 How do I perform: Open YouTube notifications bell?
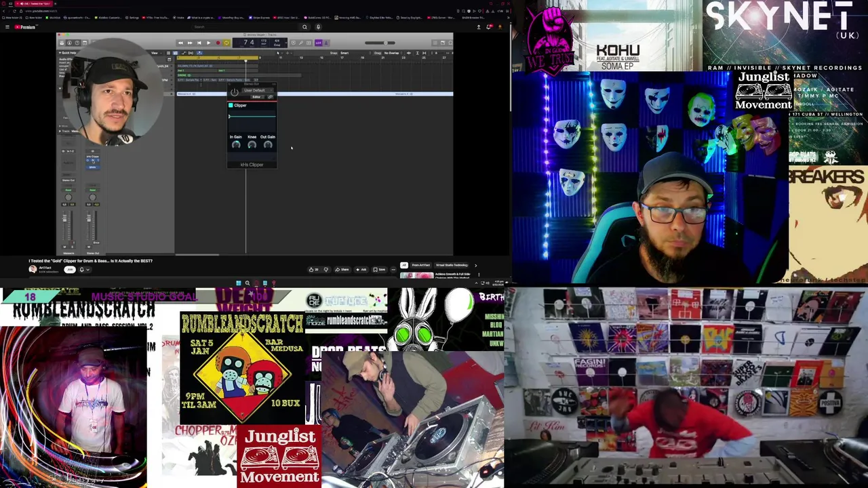point(489,27)
